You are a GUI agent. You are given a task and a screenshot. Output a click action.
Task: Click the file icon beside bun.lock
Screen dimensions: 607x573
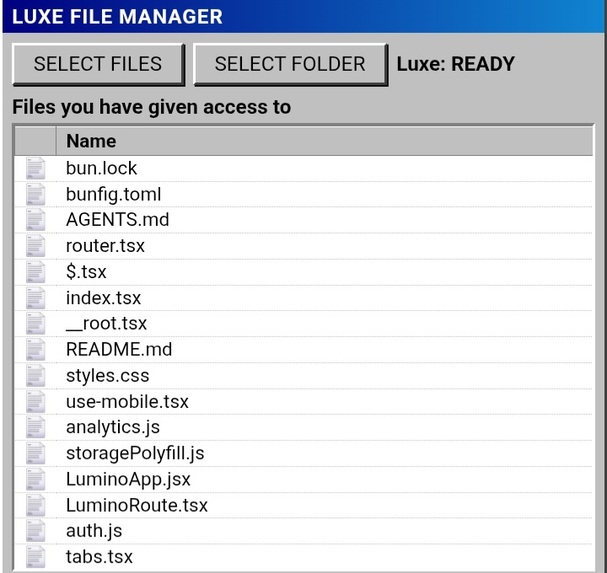tap(36, 168)
